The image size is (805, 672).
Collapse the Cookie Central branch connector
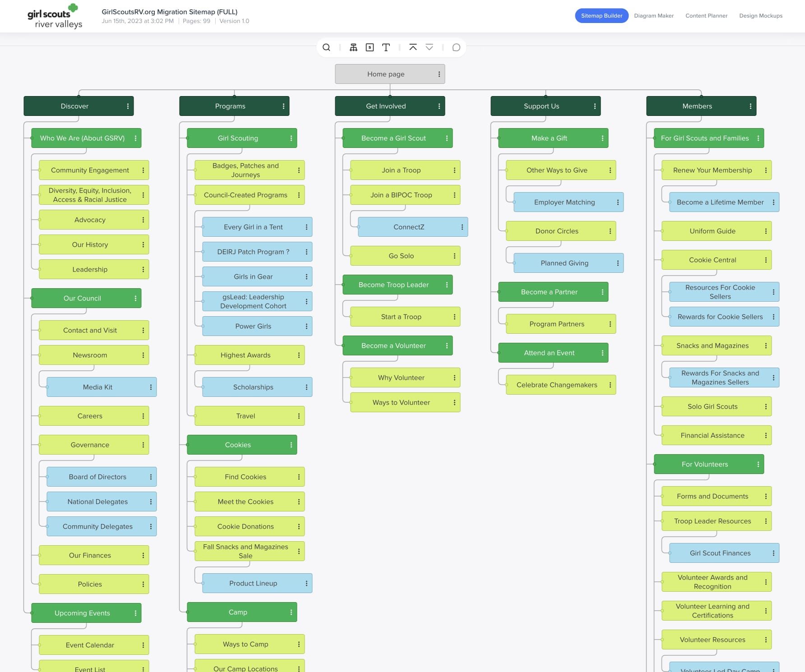tap(662, 260)
